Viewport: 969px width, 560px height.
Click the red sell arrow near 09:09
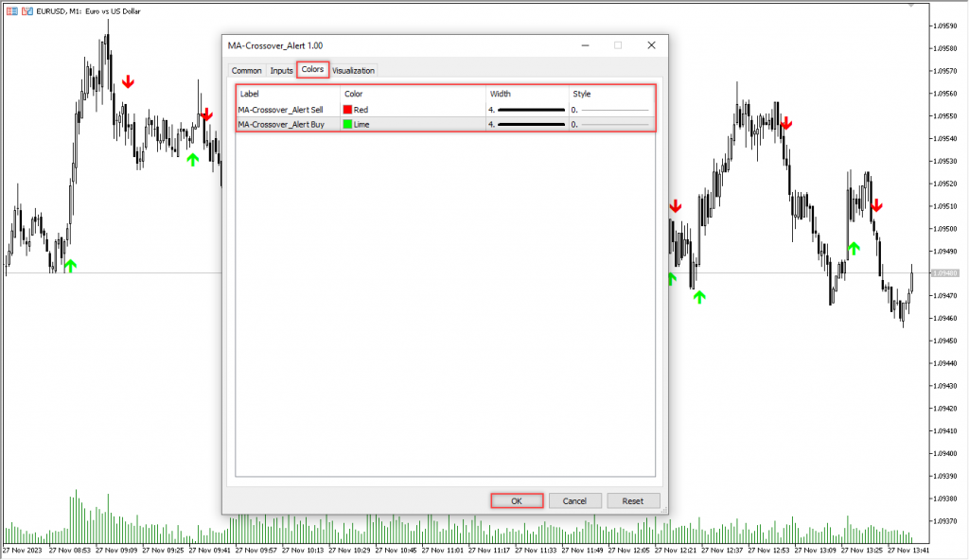click(x=128, y=81)
